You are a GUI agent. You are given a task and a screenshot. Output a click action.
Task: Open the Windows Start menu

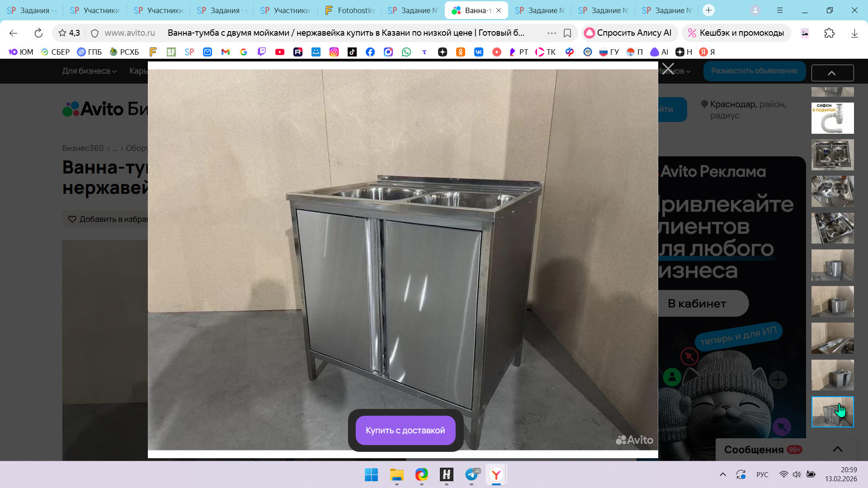pos(371,474)
